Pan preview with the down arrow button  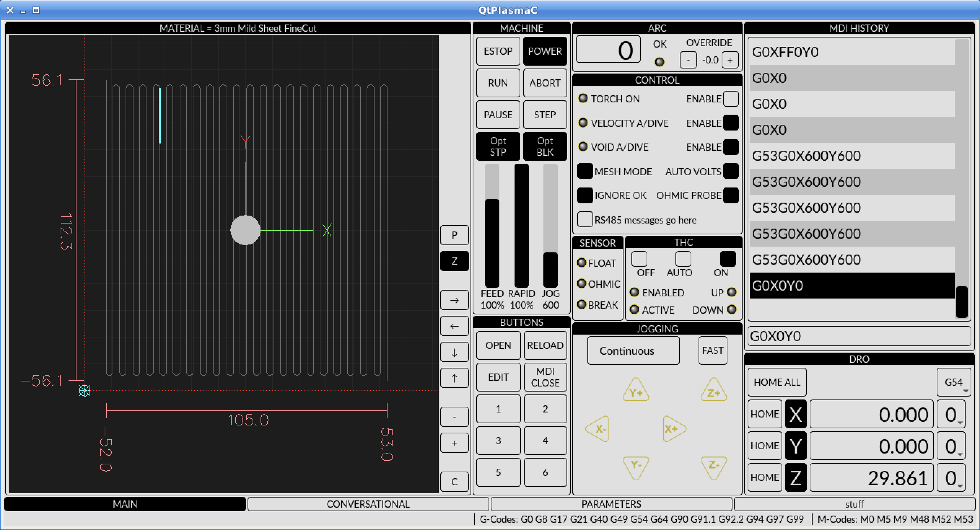(x=454, y=353)
